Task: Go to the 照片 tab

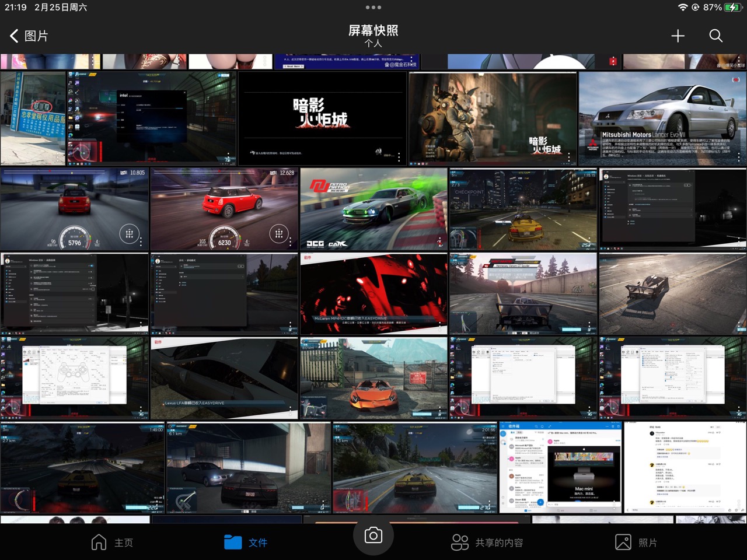Action: pos(636,542)
